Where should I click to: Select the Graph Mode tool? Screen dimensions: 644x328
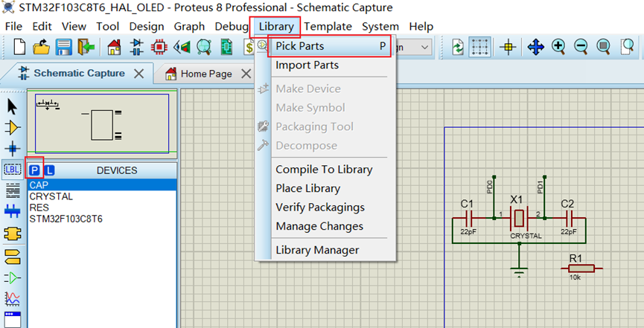pos(13,299)
